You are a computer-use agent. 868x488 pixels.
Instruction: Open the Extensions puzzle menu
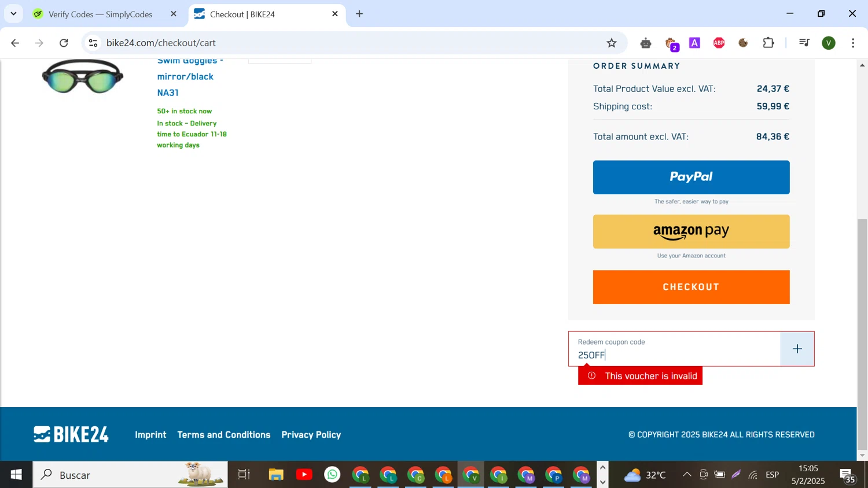[x=768, y=43]
